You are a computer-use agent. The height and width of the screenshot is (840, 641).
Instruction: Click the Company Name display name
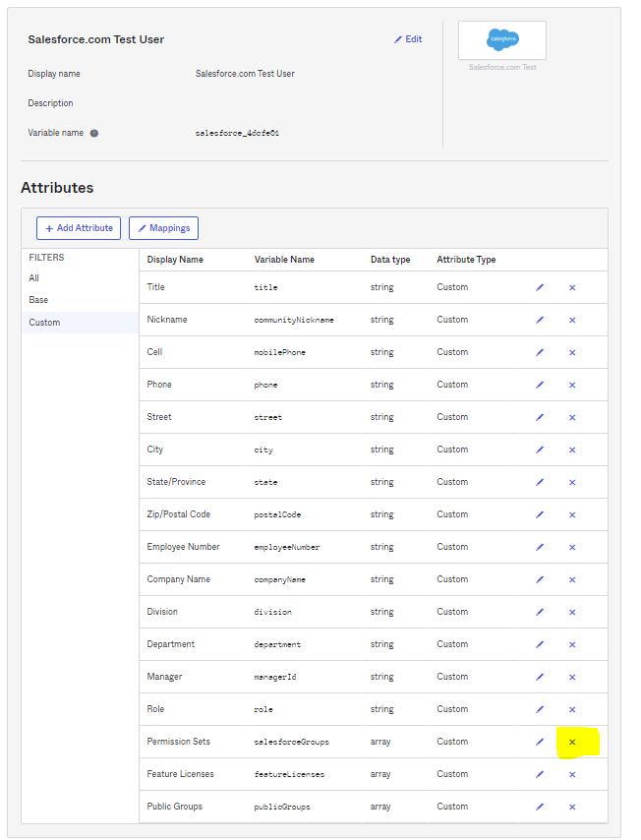(179, 579)
